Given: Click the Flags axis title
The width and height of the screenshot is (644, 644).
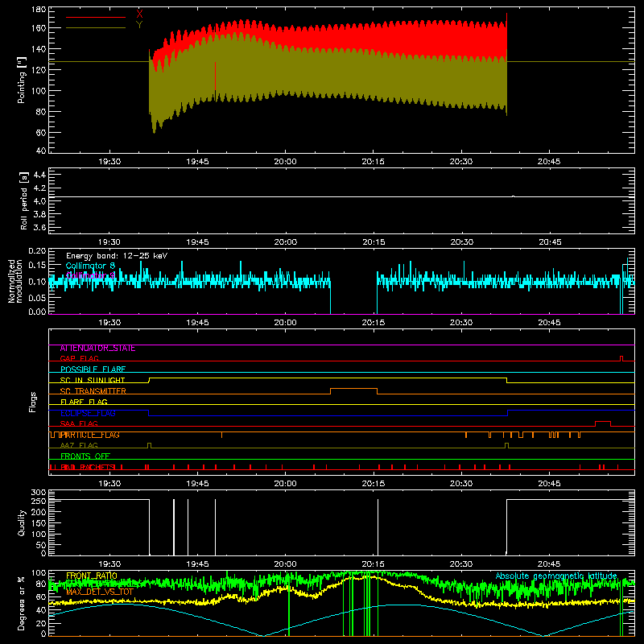Looking at the screenshot, I should click(33, 402).
